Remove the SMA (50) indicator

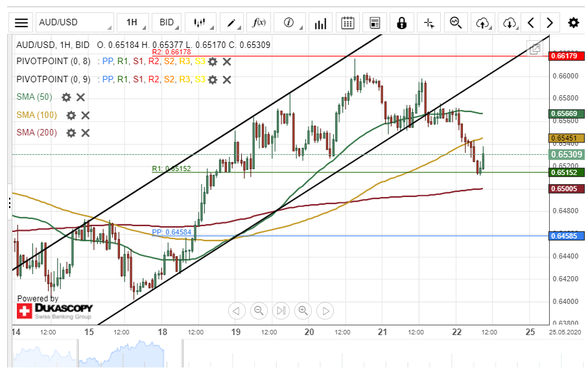pos(81,97)
